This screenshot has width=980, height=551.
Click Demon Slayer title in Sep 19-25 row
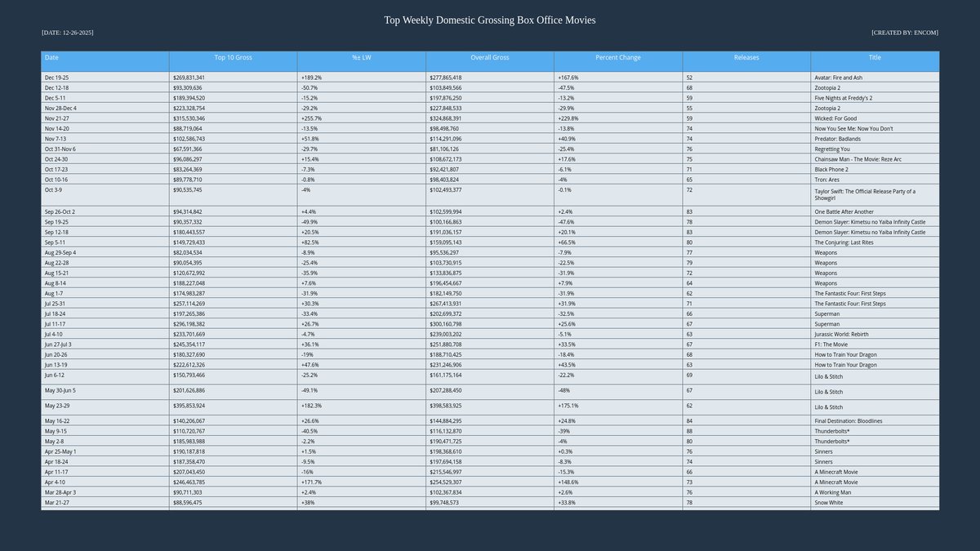click(875, 222)
